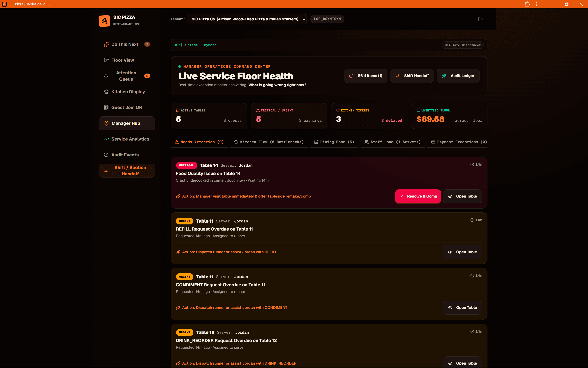Click the Manager Hub shield icon
Viewport: 588px width, 368px height.
pyautogui.click(x=106, y=123)
